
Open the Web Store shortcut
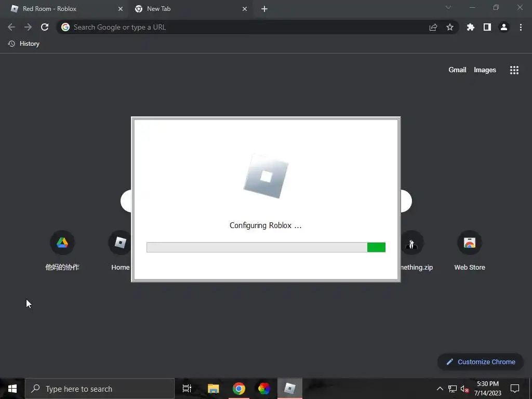click(x=470, y=251)
